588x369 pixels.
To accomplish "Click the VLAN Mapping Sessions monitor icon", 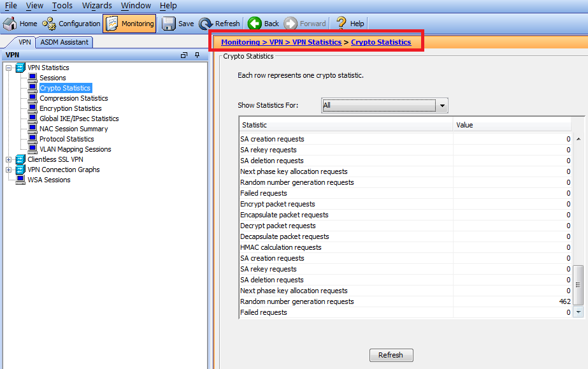I will tap(32, 149).
